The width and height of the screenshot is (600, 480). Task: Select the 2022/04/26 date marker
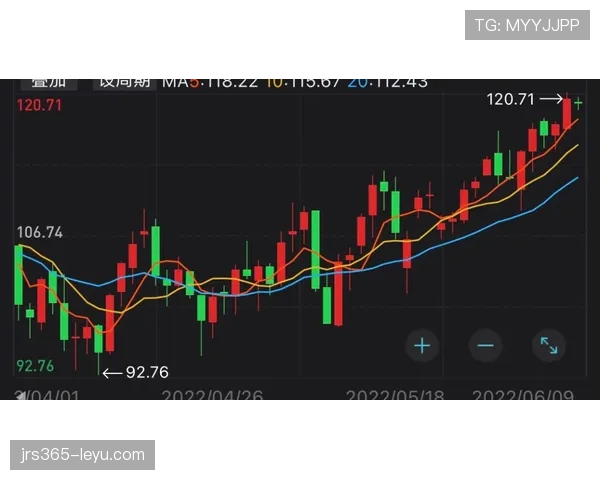212,396
